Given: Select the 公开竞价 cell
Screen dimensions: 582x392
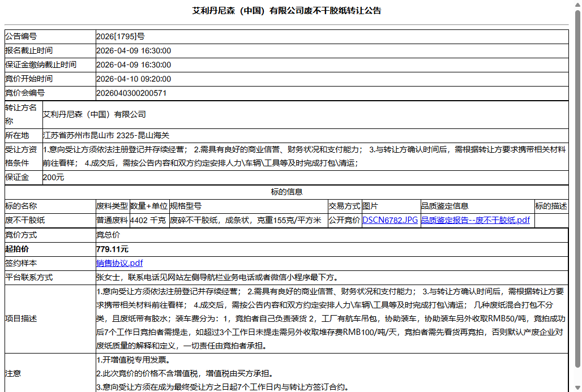Looking at the screenshot, I should coord(345,220).
